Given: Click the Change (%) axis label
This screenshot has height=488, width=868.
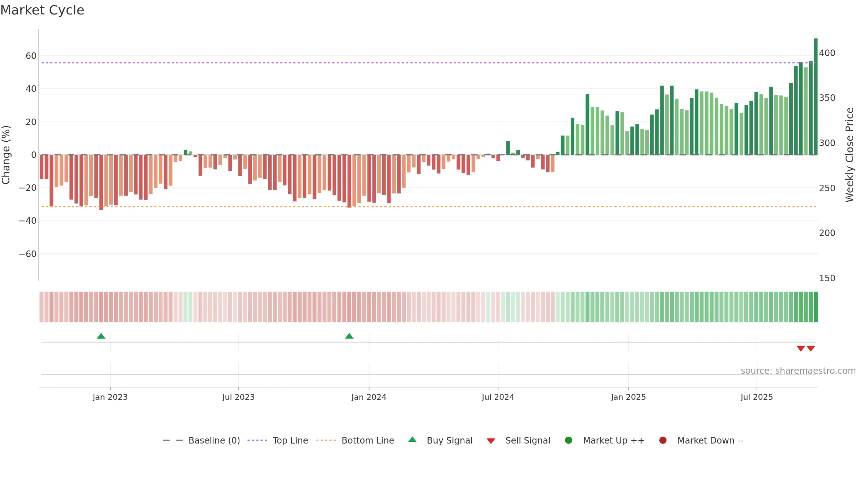Looking at the screenshot, I should pyautogui.click(x=6, y=155).
